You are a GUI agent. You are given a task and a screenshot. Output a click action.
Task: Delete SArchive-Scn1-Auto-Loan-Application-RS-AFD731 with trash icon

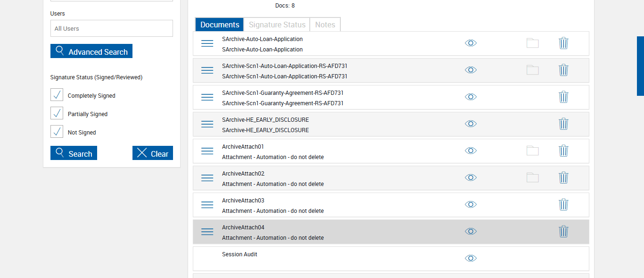tap(564, 70)
